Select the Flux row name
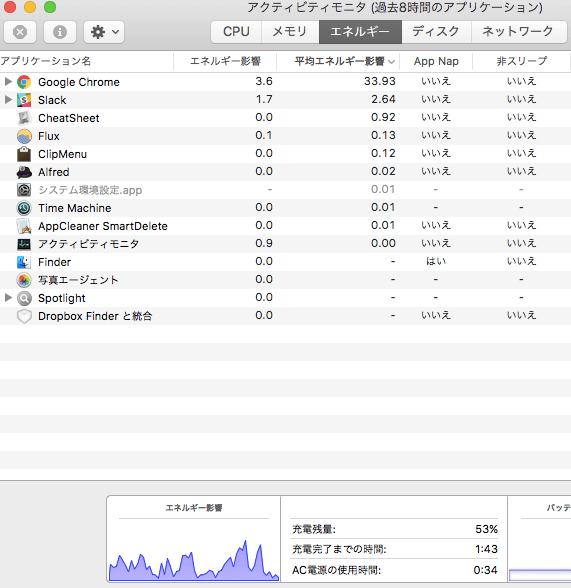This screenshot has height=588, width=571. pyautogui.click(x=49, y=136)
